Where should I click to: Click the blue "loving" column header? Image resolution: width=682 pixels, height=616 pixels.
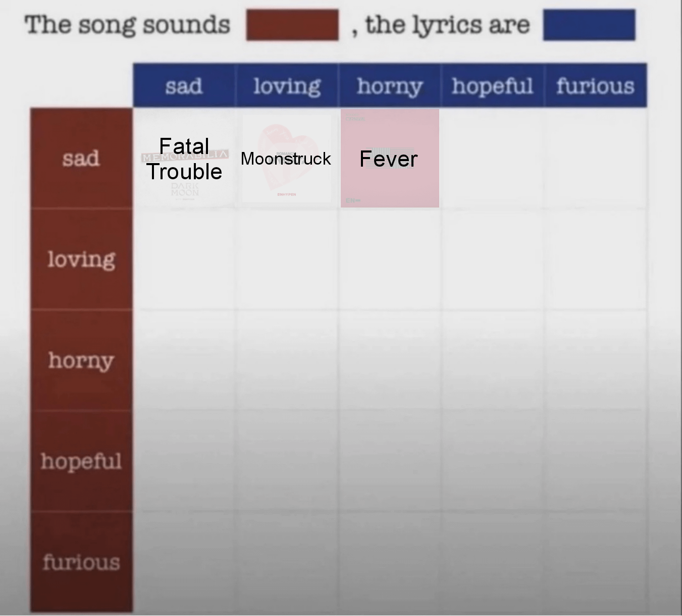(287, 85)
